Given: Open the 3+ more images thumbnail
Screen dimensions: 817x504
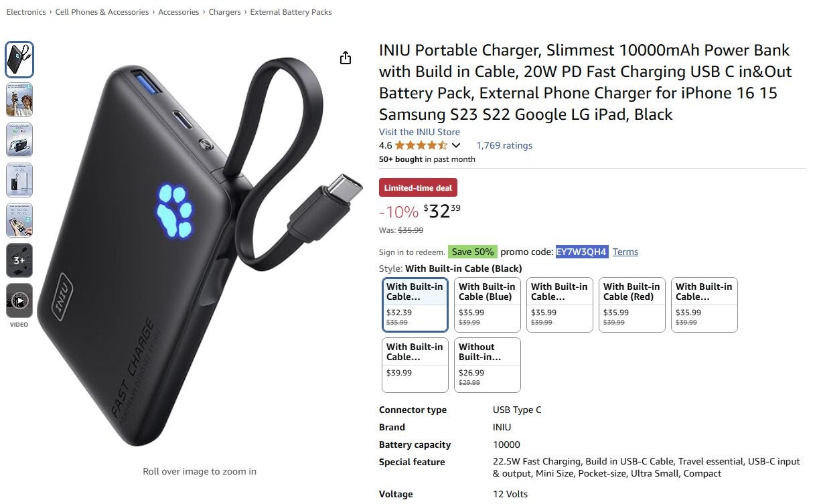Looking at the screenshot, I should [19, 260].
